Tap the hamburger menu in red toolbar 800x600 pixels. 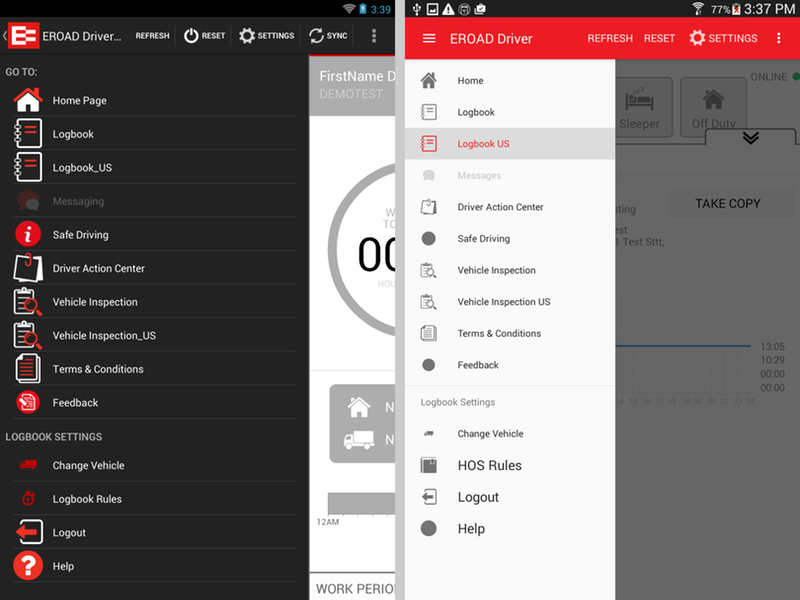tap(429, 38)
